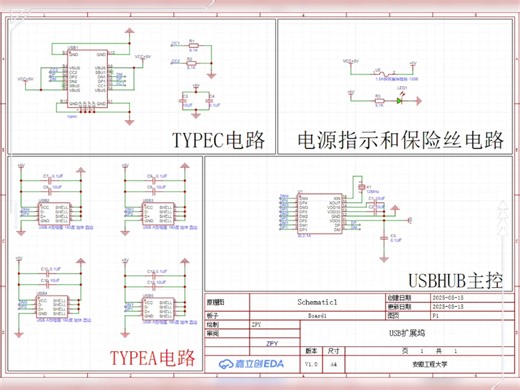Select the +5V label left of R3
This screenshot has height=390, width=520.
351,91
